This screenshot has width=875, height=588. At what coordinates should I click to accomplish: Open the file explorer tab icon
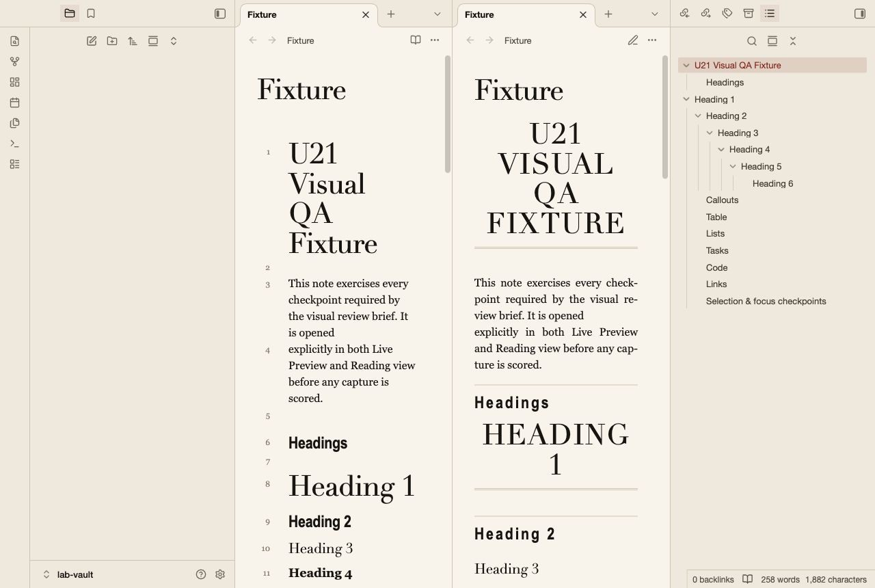(x=69, y=14)
